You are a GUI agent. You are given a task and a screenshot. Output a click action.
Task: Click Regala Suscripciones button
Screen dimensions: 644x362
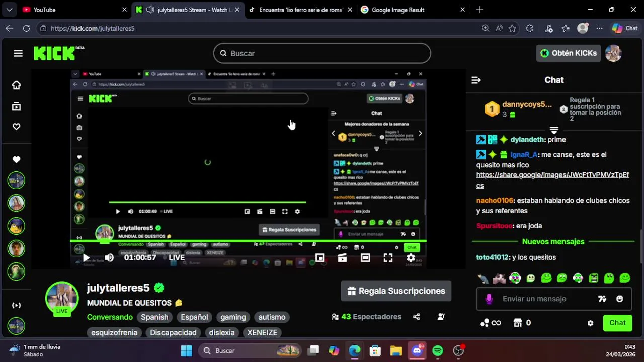pos(396,291)
